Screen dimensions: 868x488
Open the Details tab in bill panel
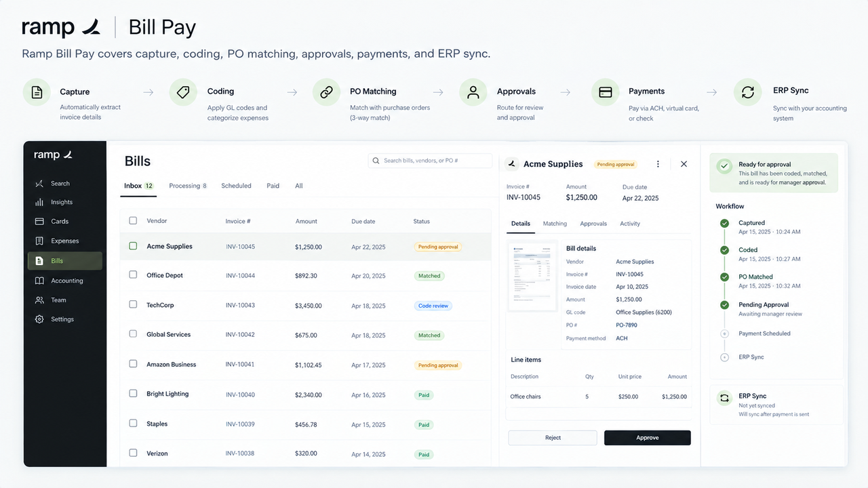pos(521,224)
